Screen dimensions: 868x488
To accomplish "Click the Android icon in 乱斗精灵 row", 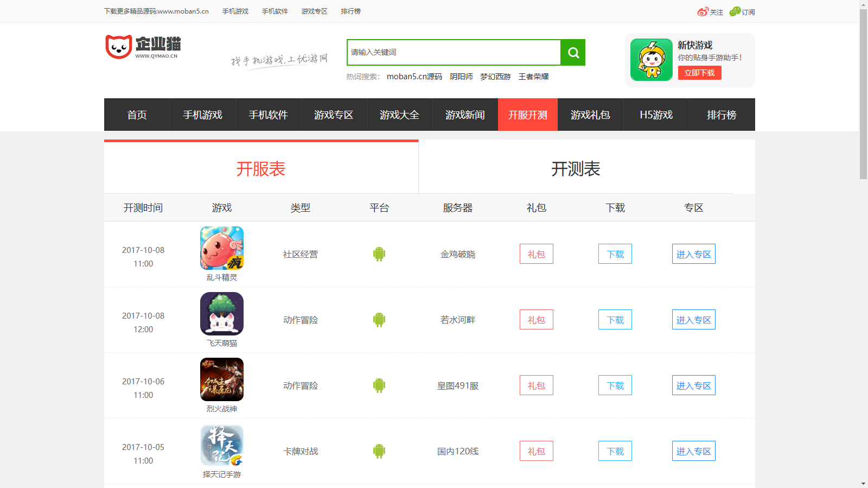I will pyautogui.click(x=379, y=254).
